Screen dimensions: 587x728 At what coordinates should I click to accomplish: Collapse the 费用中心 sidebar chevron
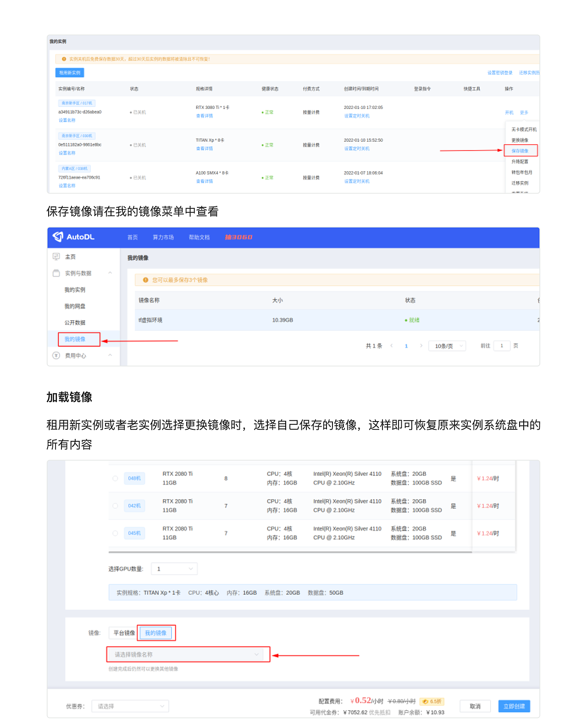[110, 355]
